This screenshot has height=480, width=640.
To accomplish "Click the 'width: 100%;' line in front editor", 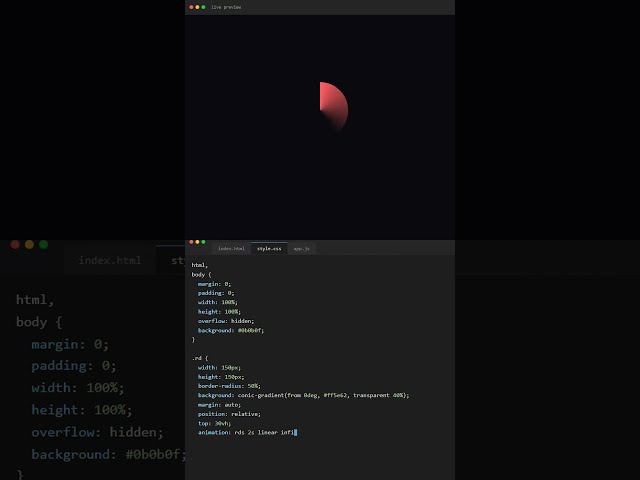I will pos(218,302).
